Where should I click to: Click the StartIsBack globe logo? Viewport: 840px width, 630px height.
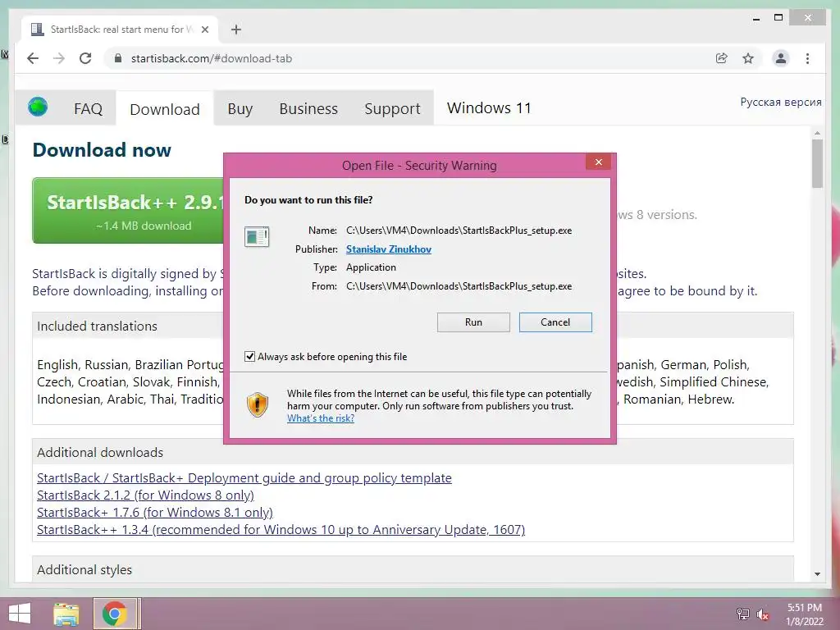tap(38, 107)
